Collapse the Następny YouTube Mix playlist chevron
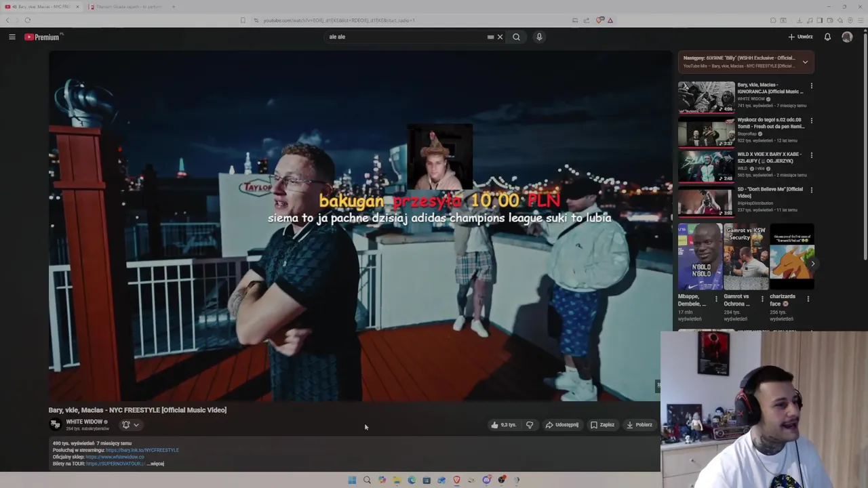The height and width of the screenshot is (488, 868). pos(805,62)
